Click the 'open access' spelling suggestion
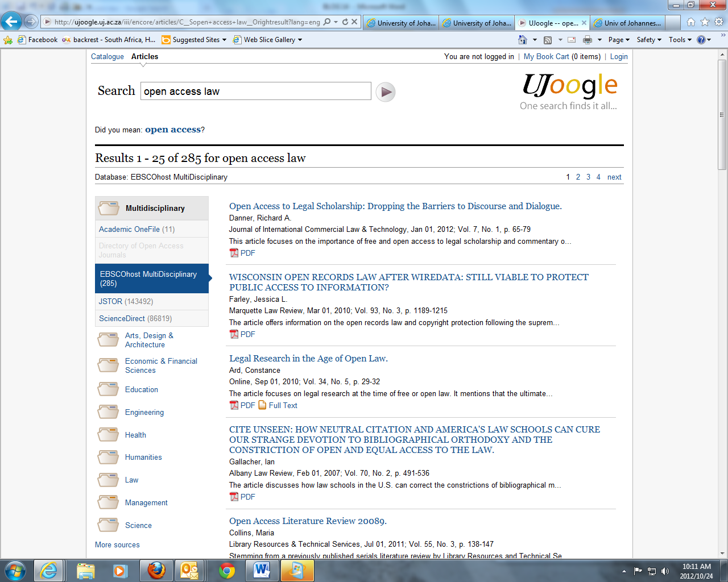 [172, 129]
